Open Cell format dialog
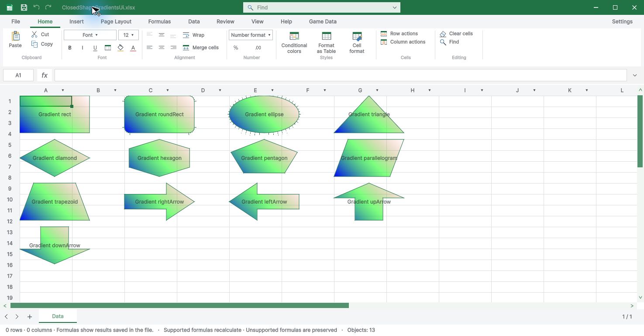The height and width of the screenshot is (336, 644). (357, 42)
